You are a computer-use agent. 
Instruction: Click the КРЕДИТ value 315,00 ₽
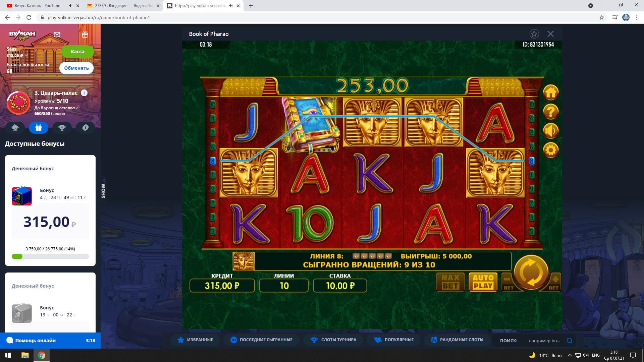coord(222,286)
